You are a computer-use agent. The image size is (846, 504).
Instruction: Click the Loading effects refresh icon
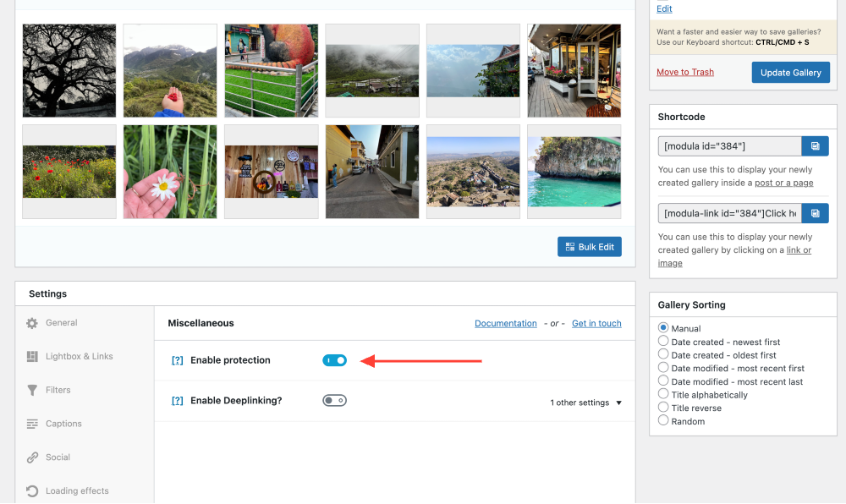[32, 491]
